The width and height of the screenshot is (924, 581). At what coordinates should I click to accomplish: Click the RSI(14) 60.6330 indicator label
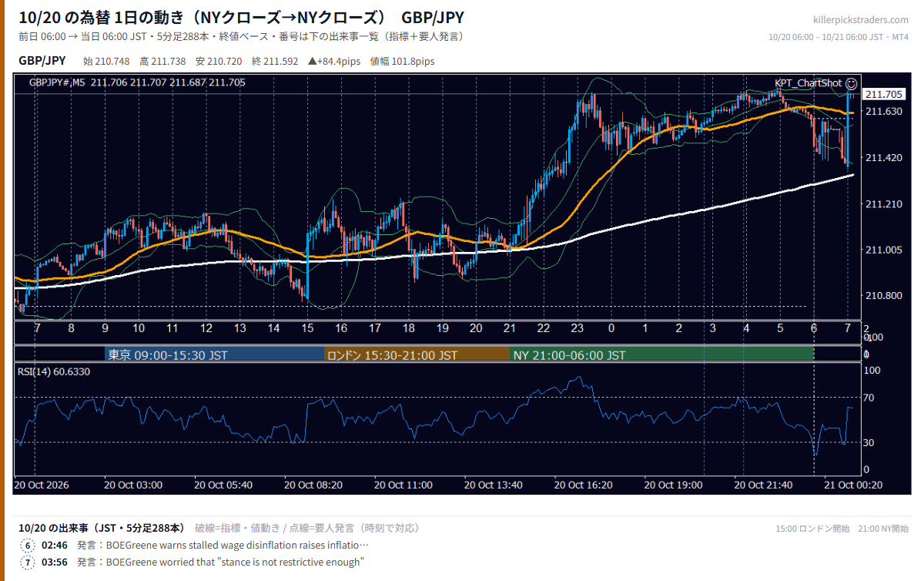pos(54,372)
